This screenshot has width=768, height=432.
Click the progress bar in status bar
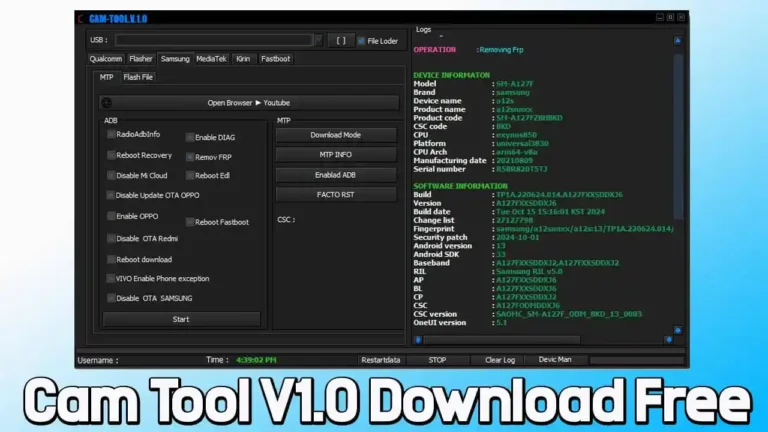point(636,360)
